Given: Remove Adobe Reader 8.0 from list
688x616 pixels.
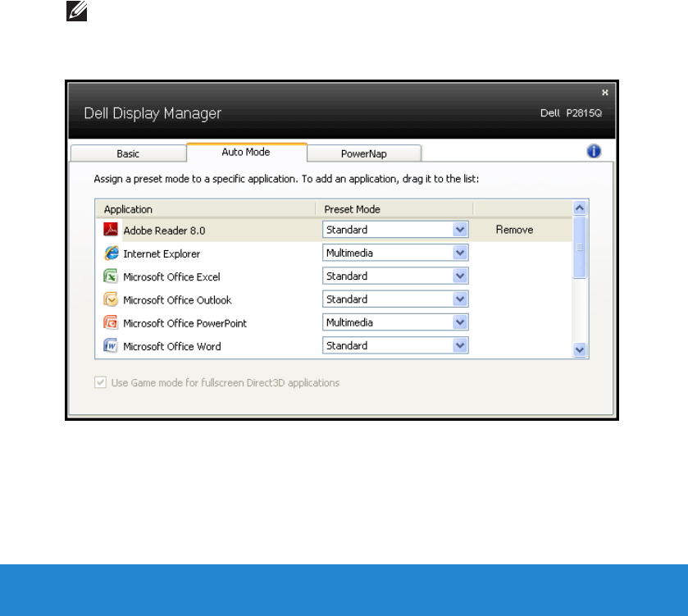Looking at the screenshot, I should click(514, 230).
